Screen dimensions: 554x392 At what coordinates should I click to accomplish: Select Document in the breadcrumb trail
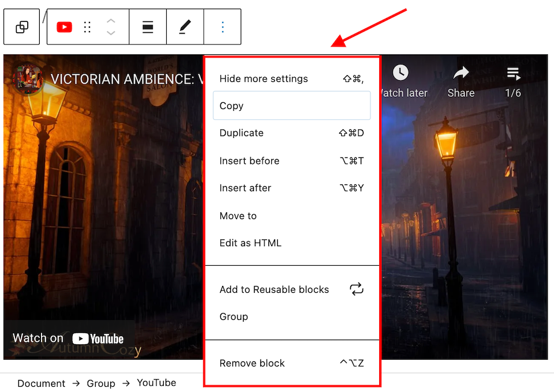pyautogui.click(x=41, y=383)
